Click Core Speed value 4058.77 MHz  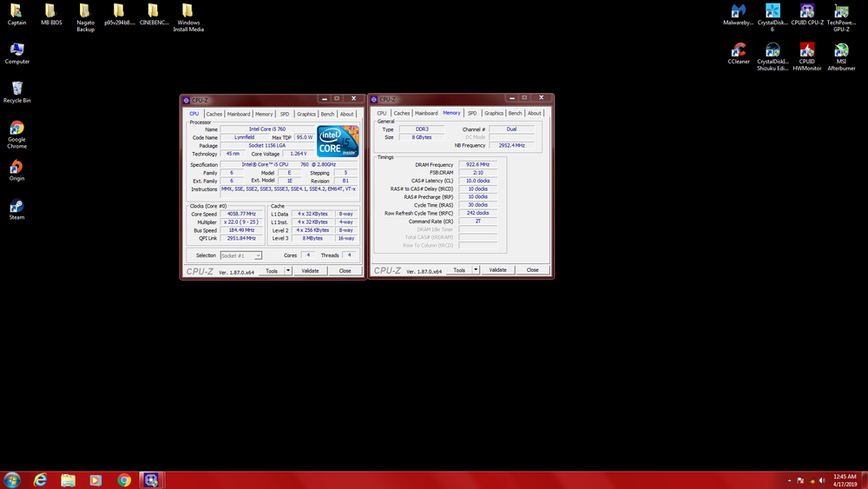click(241, 214)
